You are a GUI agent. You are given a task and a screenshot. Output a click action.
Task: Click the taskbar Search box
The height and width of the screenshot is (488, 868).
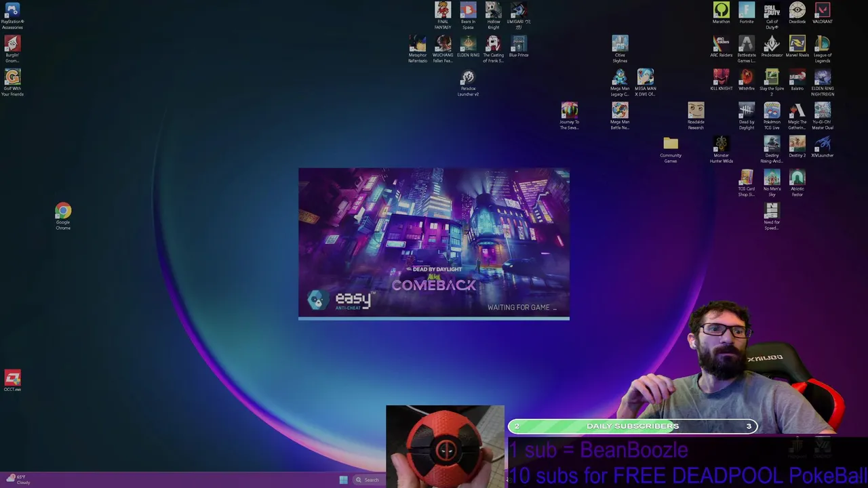(368, 480)
